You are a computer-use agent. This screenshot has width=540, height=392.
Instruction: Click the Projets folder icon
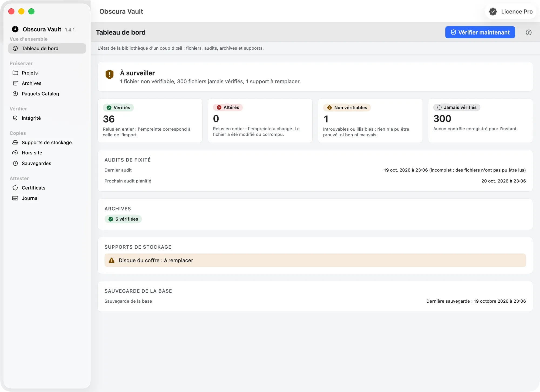click(15, 73)
